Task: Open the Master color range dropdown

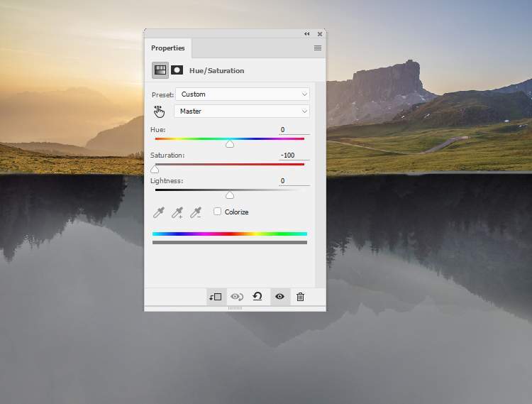Action: pyautogui.click(x=242, y=111)
